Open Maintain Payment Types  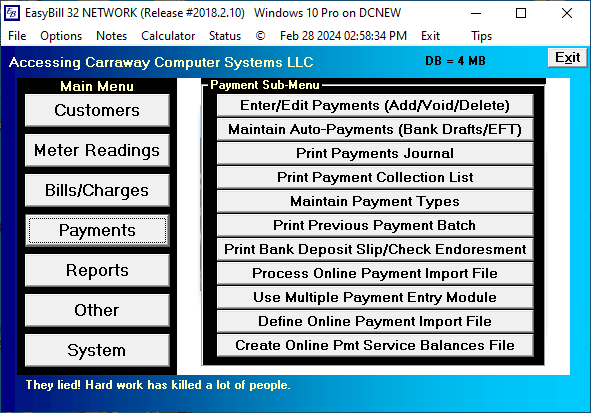tap(375, 201)
